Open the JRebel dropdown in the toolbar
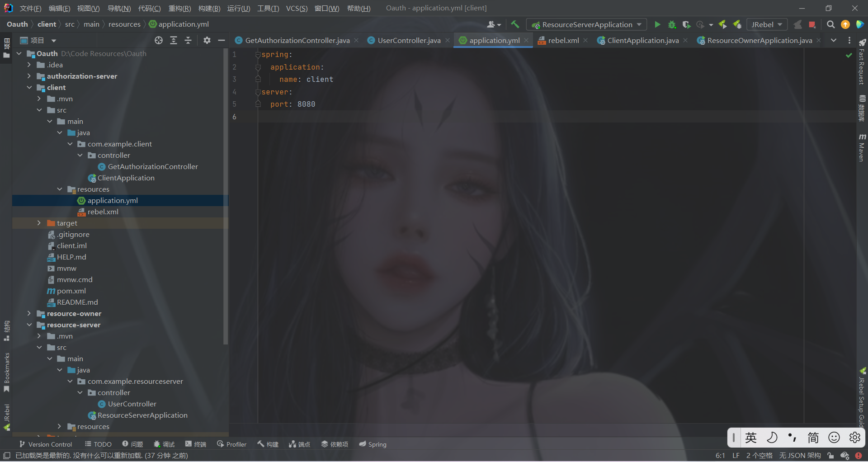Screen dimensions: 868x462 [x=767, y=24]
